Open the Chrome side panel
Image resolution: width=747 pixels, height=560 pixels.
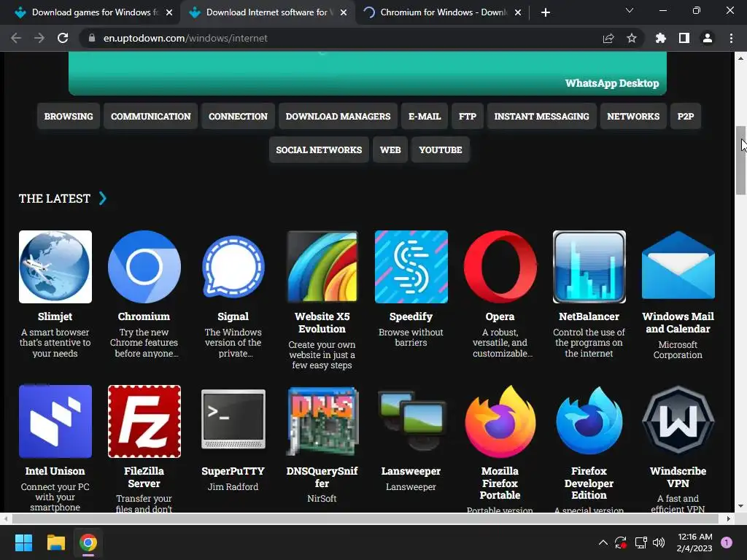684,38
